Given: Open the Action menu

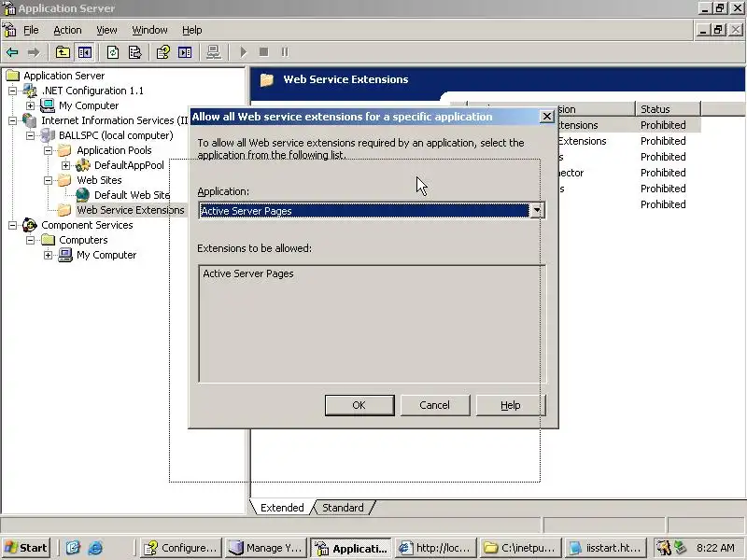Looking at the screenshot, I should 67,30.
